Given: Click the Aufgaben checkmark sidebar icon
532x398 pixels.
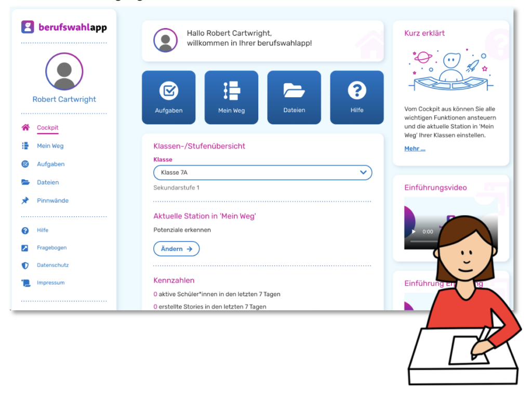Looking at the screenshot, I should pyautogui.click(x=25, y=164).
